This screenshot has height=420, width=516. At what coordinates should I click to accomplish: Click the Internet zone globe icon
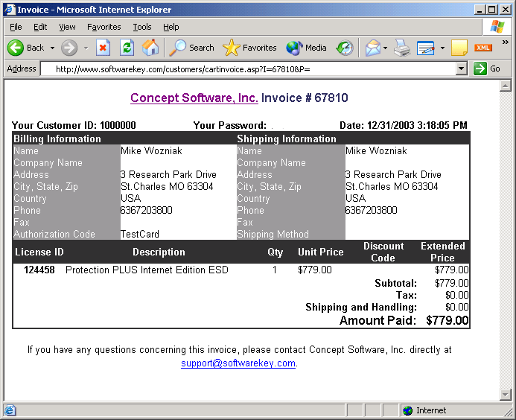tap(408, 410)
